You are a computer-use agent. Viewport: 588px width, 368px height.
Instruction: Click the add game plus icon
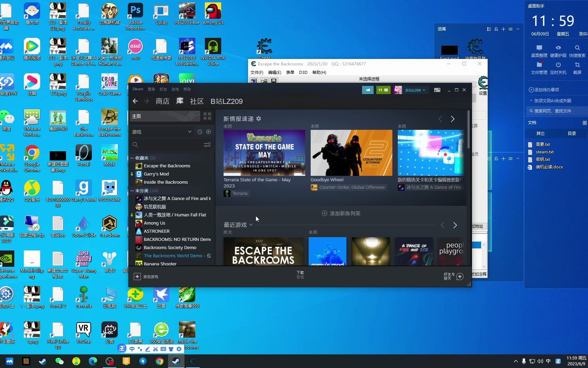coord(137,277)
